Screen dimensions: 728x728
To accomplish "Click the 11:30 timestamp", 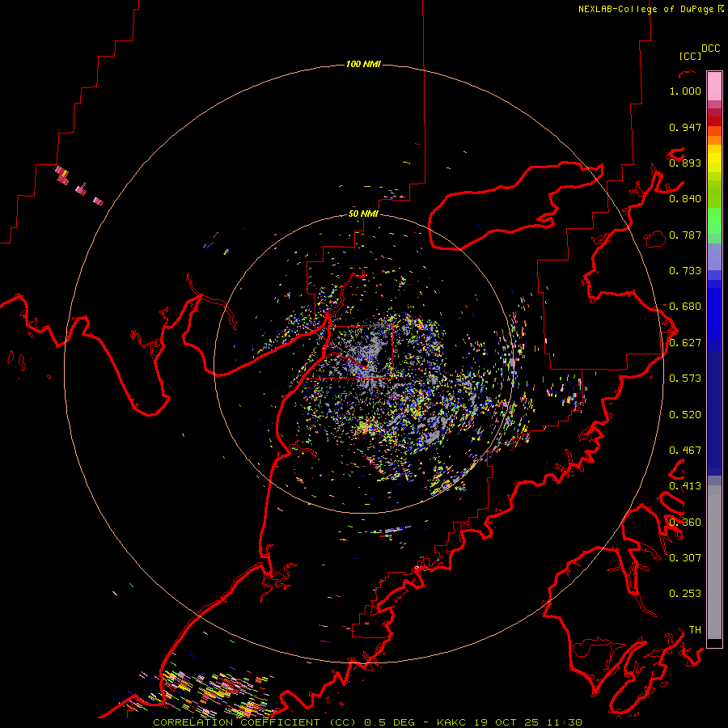I will coord(563,722).
